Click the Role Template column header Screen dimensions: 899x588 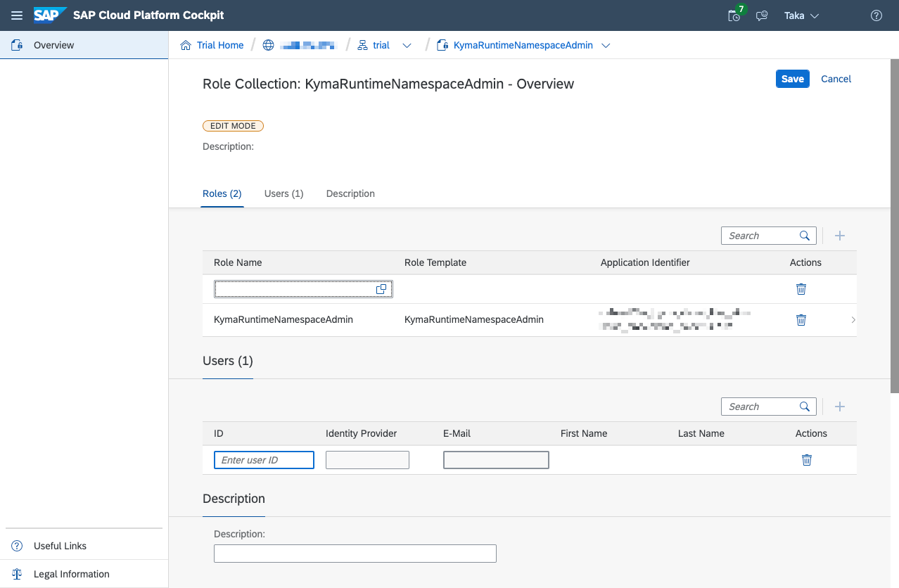pos(435,262)
